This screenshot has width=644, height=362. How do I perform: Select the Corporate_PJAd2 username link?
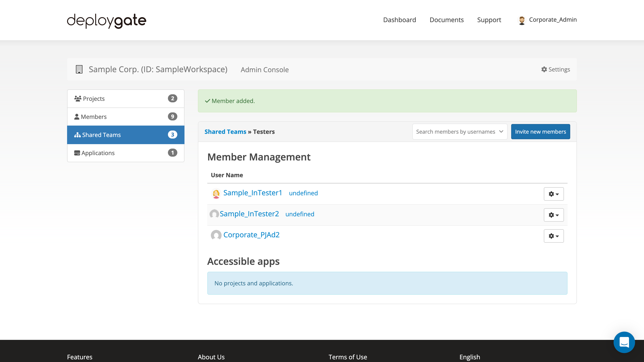252,235
